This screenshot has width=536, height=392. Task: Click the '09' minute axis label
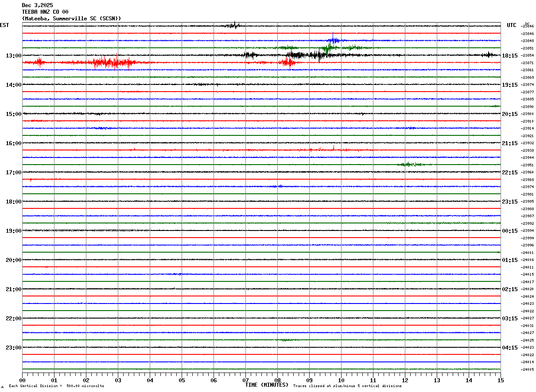310,380
